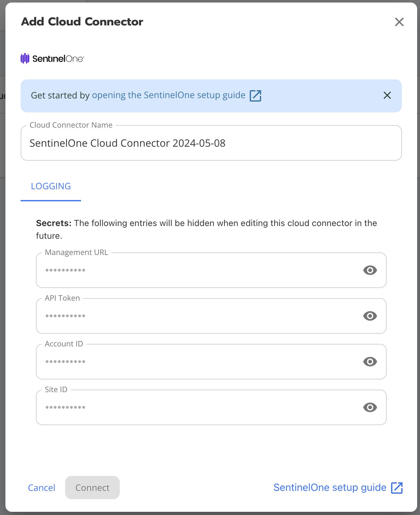Click the Site ID input field
This screenshot has width=420, height=515.
(x=211, y=407)
